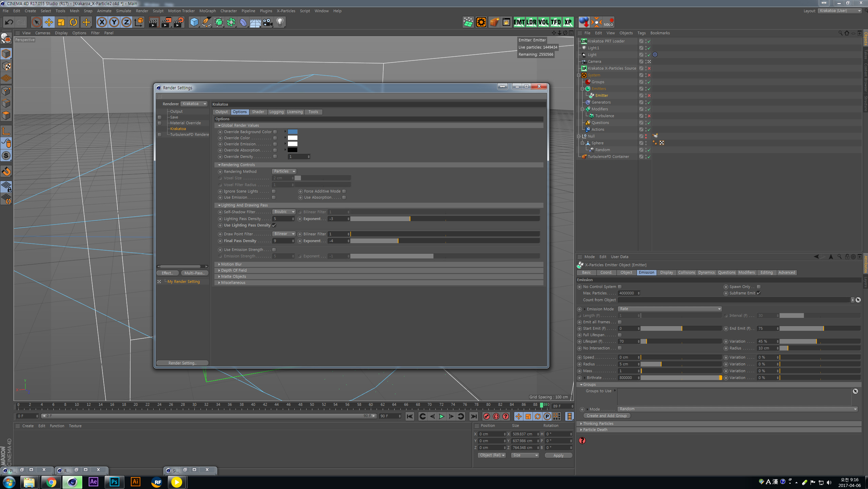Open Draw Point Filter Bilinear dropdown
The height and width of the screenshot is (489, 868).
point(284,234)
